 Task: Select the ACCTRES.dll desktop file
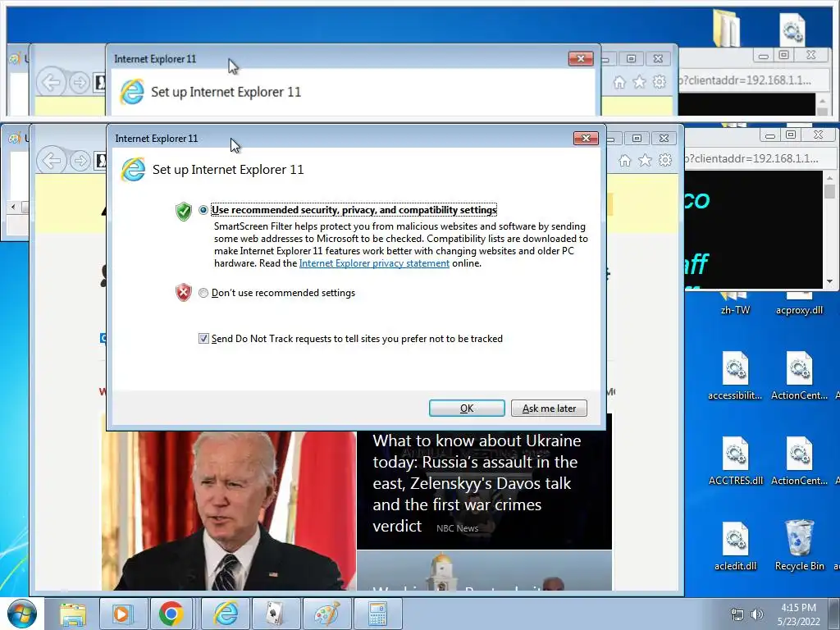736,461
